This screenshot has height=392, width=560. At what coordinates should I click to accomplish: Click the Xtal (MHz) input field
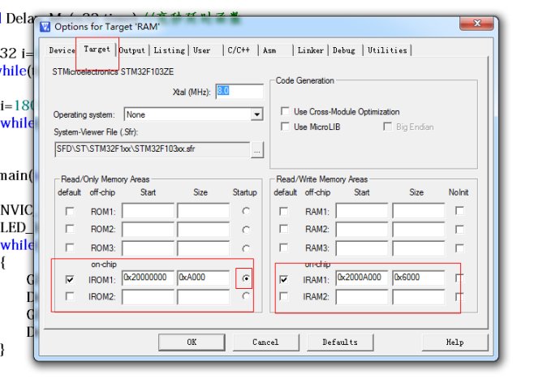239,91
